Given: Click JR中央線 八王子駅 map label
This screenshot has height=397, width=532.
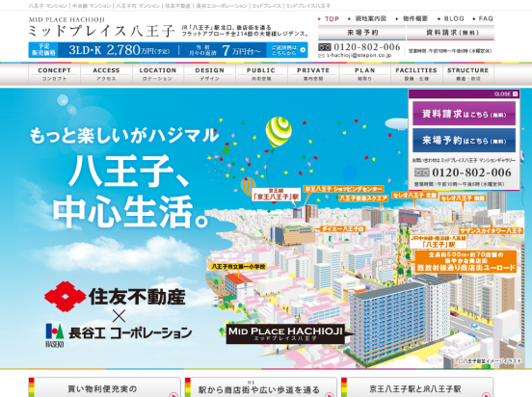Looking at the screenshot, I should point(438,241).
